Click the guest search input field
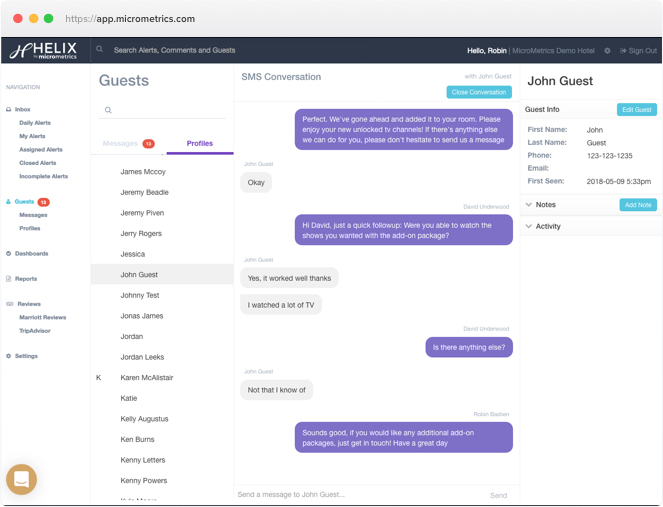The image size is (663, 507). point(165,110)
